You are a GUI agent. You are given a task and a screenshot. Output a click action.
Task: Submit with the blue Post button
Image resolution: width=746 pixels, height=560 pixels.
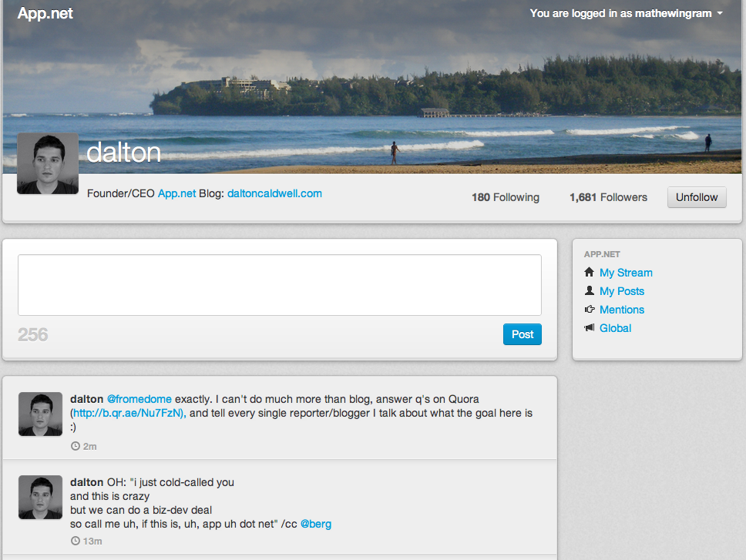tap(522, 334)
